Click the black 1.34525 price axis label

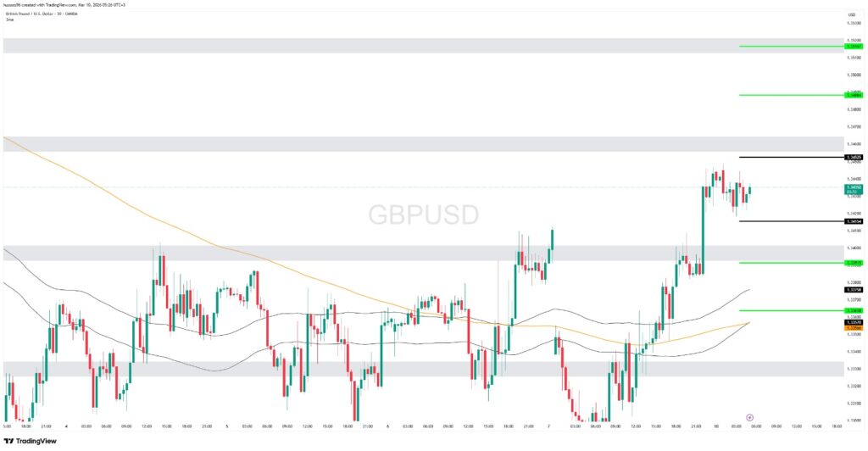click(854, 157)
